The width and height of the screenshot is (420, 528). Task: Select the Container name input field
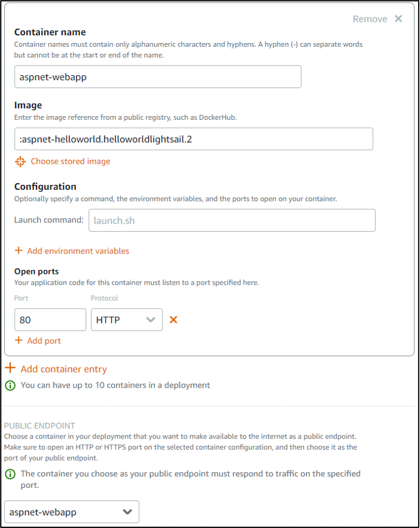click(157, 77)
